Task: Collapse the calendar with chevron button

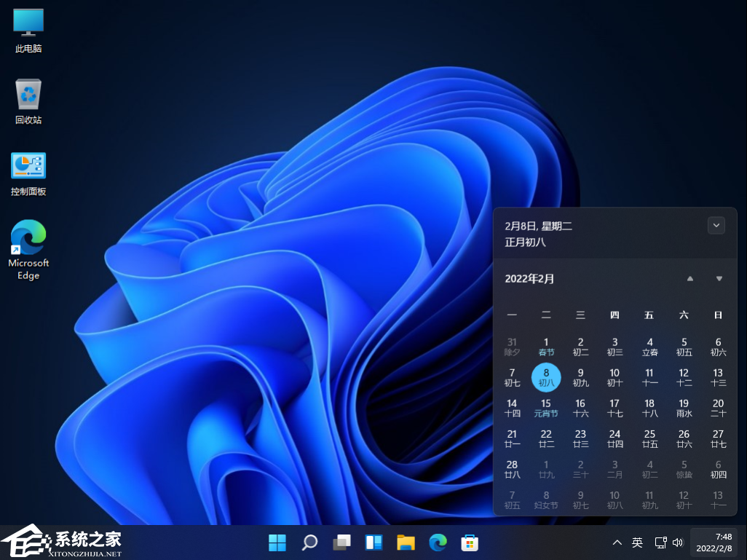Action: click(716, 226)
